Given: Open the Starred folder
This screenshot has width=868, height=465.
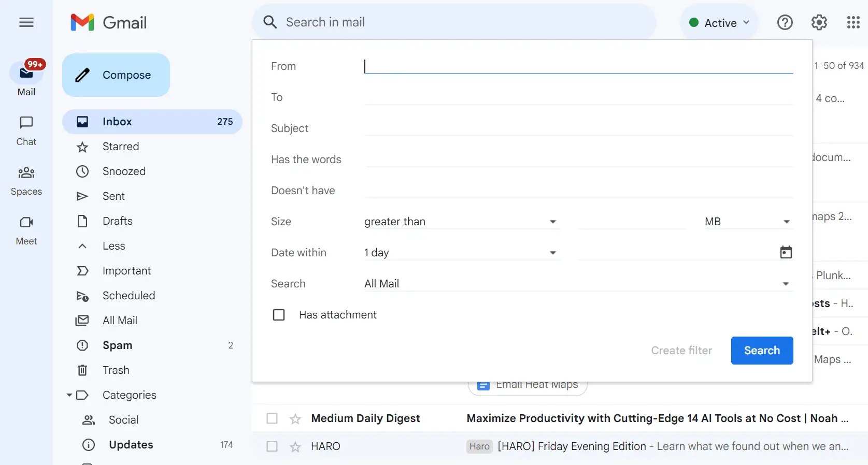Looking at the screenshot, I should coord(121,147).
